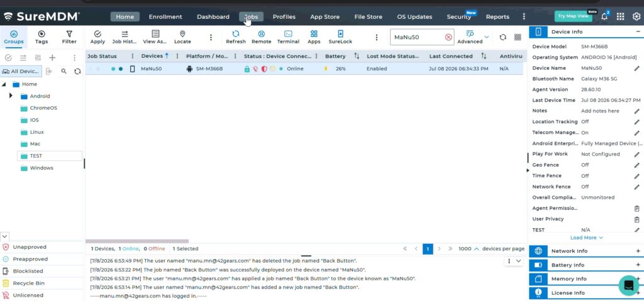Open the chat support bubble
This screenshot has height=301, width=644.
628,285
